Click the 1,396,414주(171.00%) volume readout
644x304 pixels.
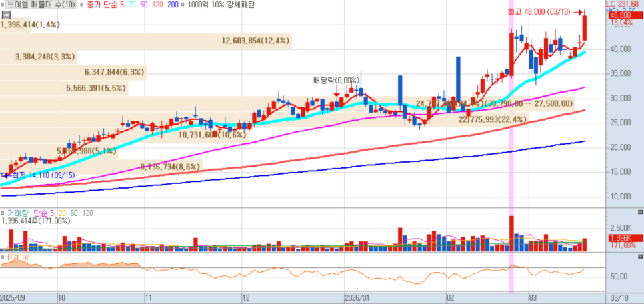(x=36, y=221)
